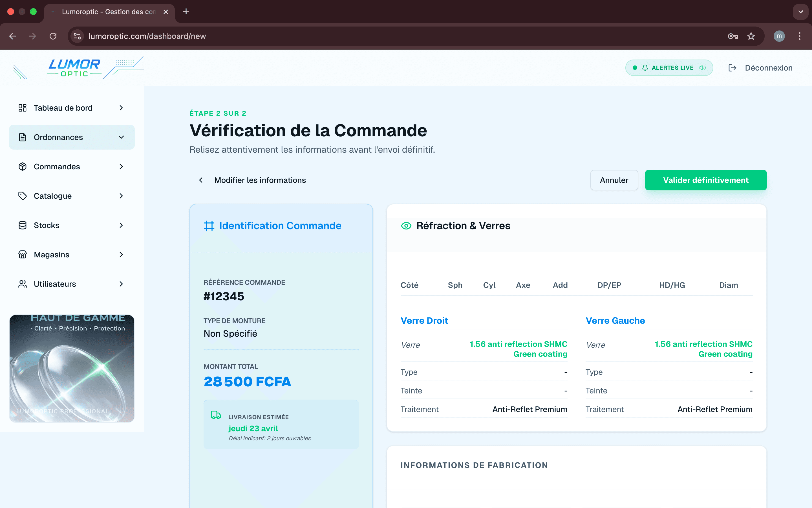The height and width of the screenshot is (508, 812).
Task: Select the Ordonnances menu item
Action: click(x=72, y=137)
